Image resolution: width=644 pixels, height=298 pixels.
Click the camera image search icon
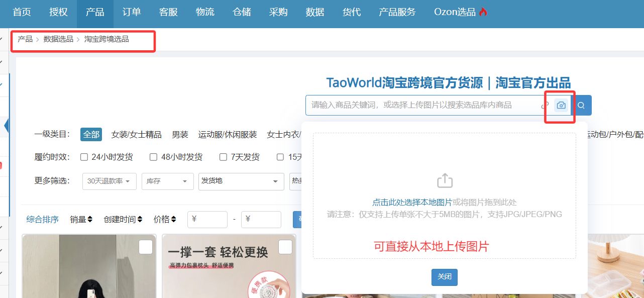tap(561, 106)
